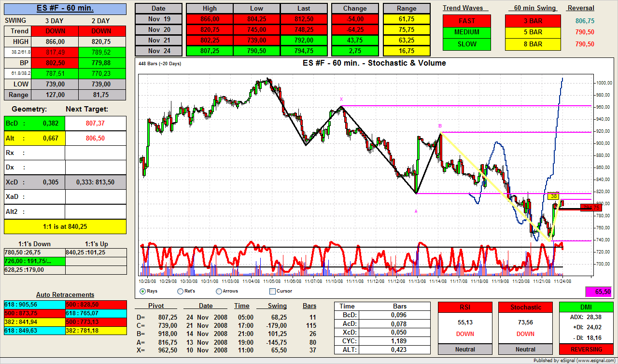Click the Range value 16,75
The image size is (618, 364).
[x=407, y=51]
